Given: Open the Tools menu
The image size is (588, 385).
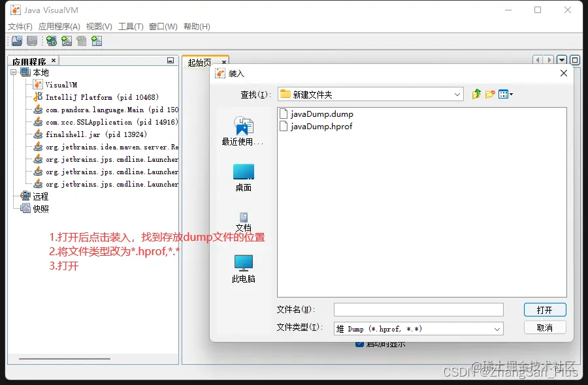Looking at the screenshot, I should pos(131,27).
